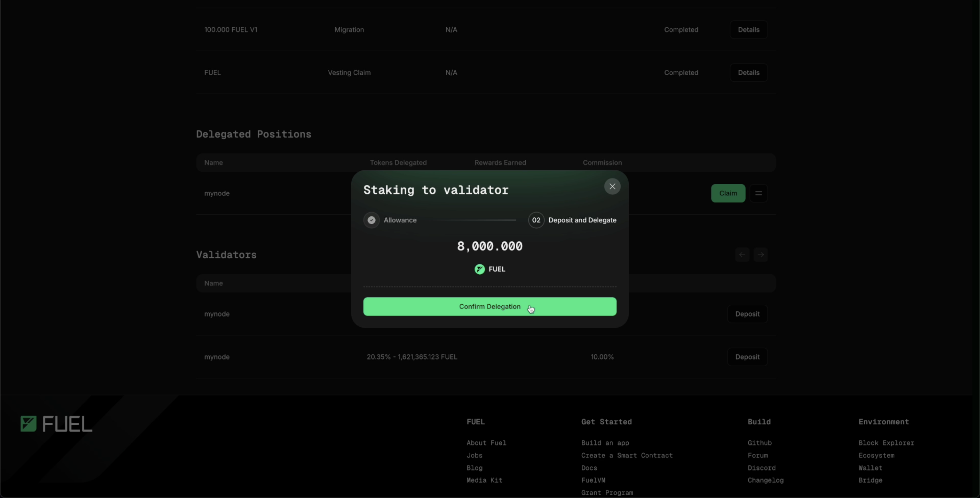Open Create a Smart Contract link

(x=626, y=455)
